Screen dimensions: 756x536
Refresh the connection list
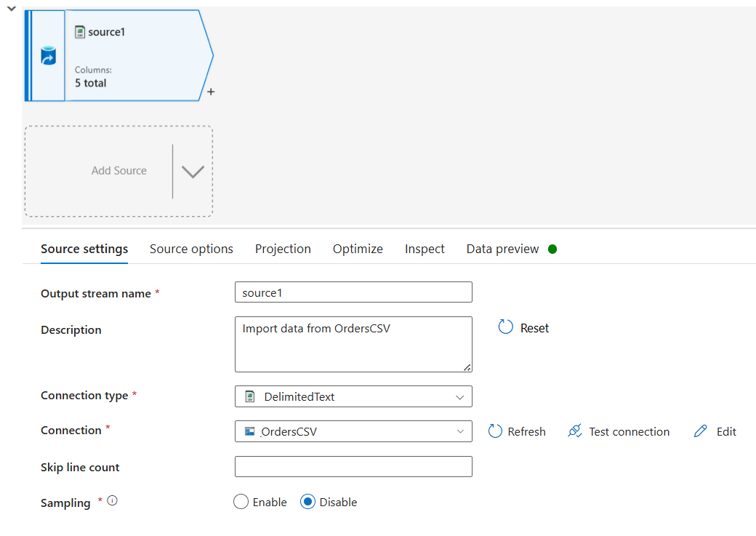(x=526, y=432)
